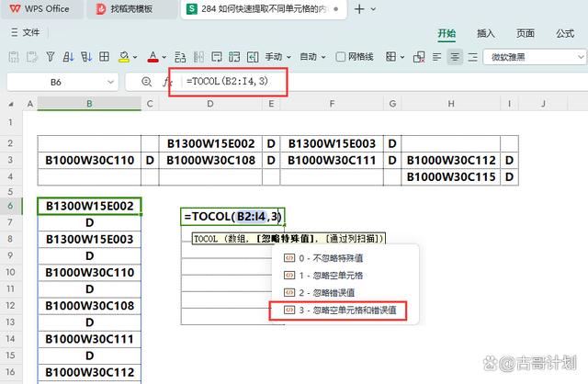Sort descending with the Z-A icon
Image resolution: width=588 pixels, height=384 pixels.
(86, 57)
